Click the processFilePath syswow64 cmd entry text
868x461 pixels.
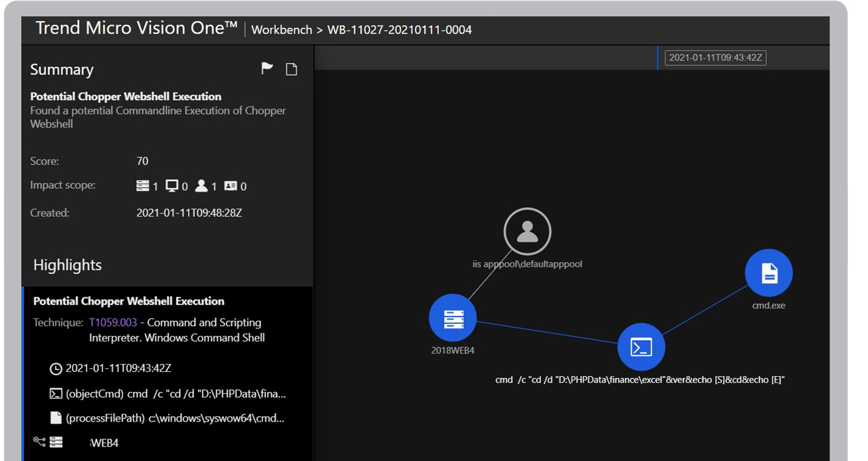point(175,418)
